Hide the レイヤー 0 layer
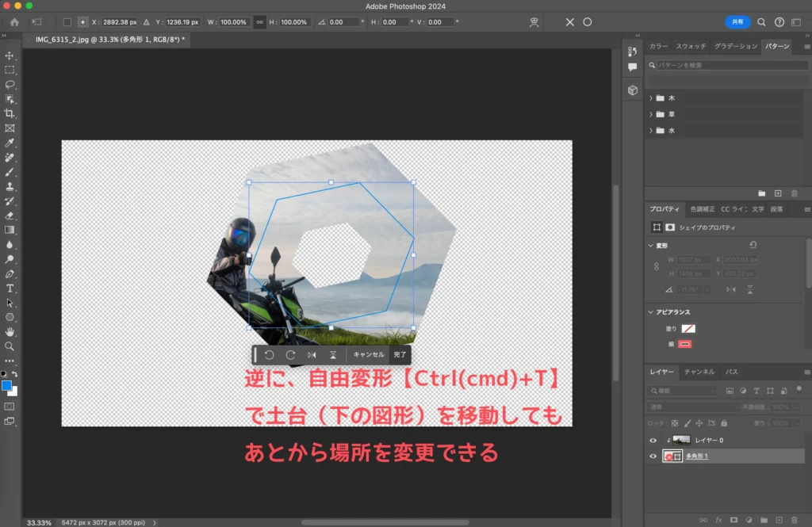This screenshot has height=527, width=812. pos(653,441)
